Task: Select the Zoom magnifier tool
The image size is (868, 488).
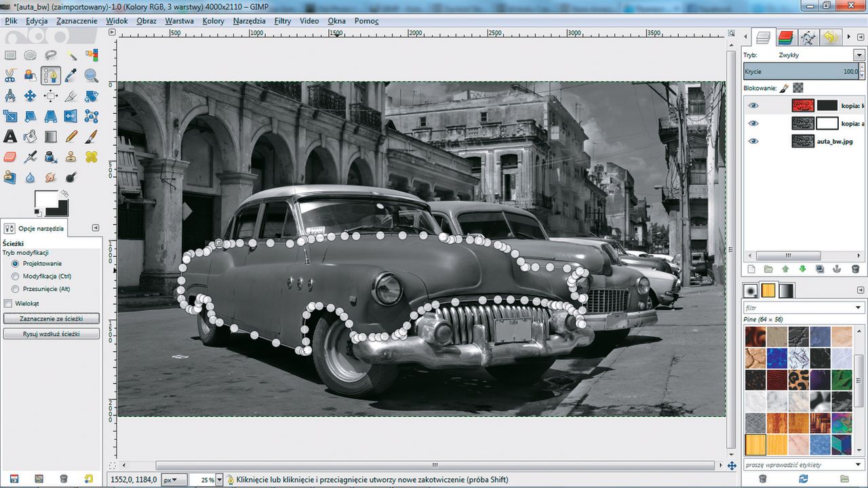Action: click(x=91, y=76)
